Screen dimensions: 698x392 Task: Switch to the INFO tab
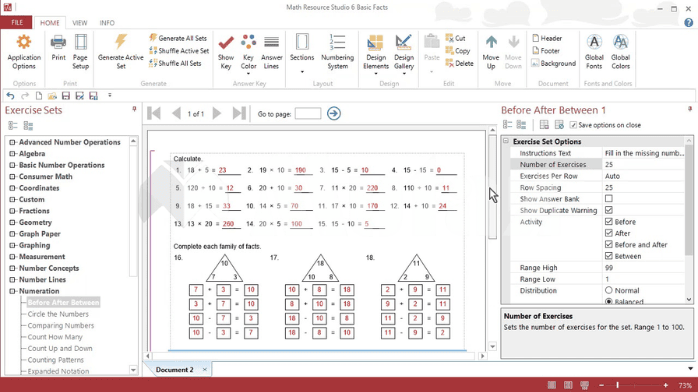(x=107, y=23)
